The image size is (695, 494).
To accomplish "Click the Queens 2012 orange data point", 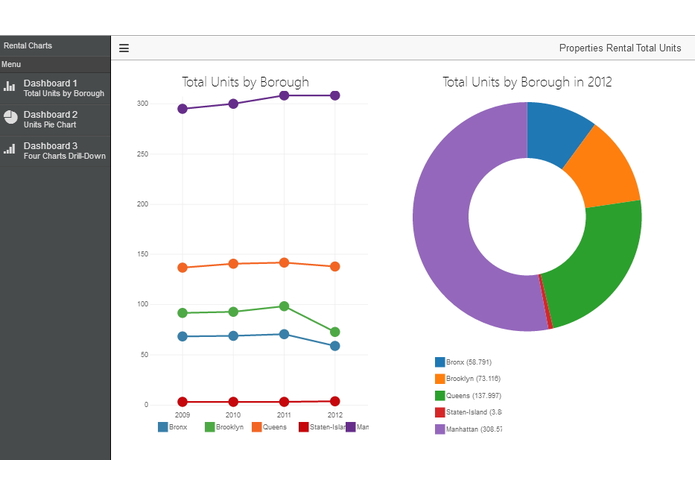I will pos(335,266).
